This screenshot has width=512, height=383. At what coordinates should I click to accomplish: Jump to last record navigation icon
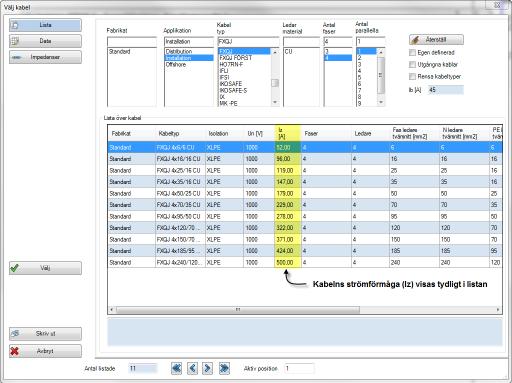[224, 368]
